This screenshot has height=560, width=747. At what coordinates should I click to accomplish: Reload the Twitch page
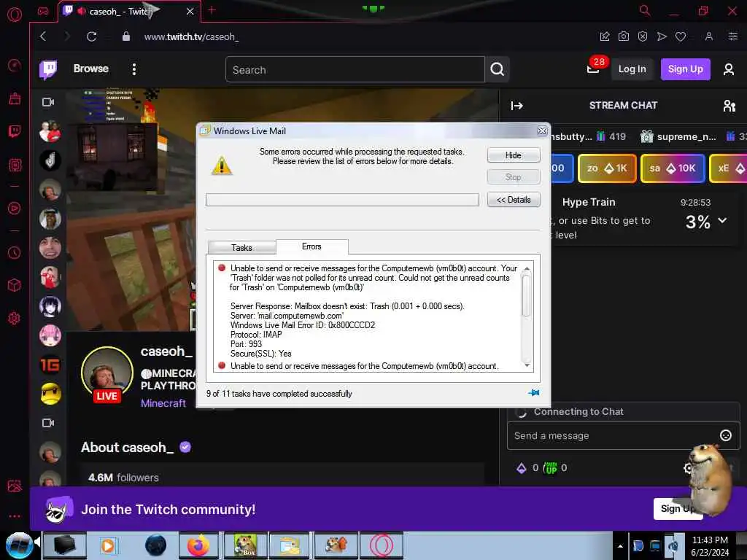pos(91,36)
